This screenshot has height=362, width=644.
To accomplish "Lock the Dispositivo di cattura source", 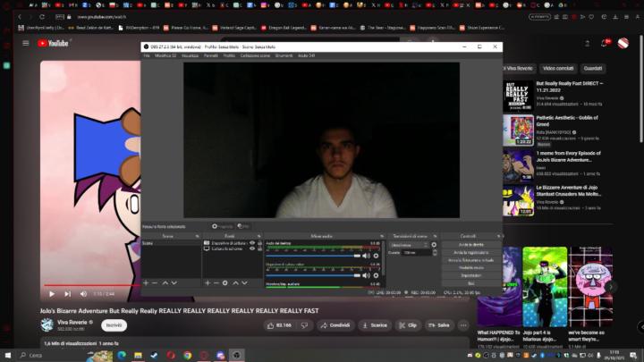I will [x=259, y=243].
